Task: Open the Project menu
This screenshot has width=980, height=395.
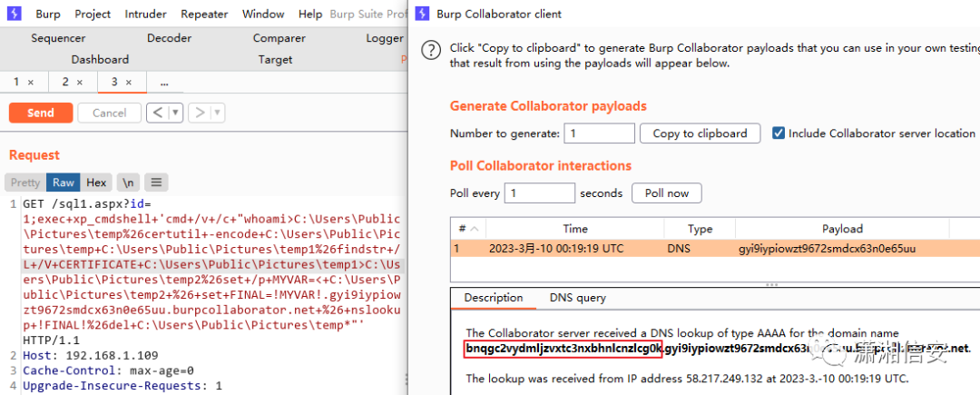Action: coord(93,14)
